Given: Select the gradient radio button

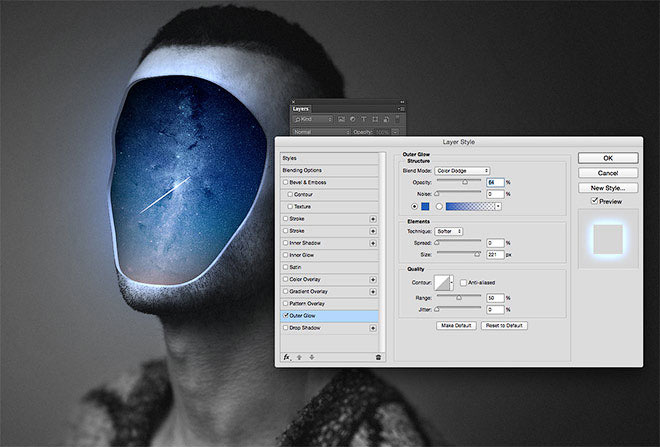Looking at the screenshot, I should tap(439, 206).
